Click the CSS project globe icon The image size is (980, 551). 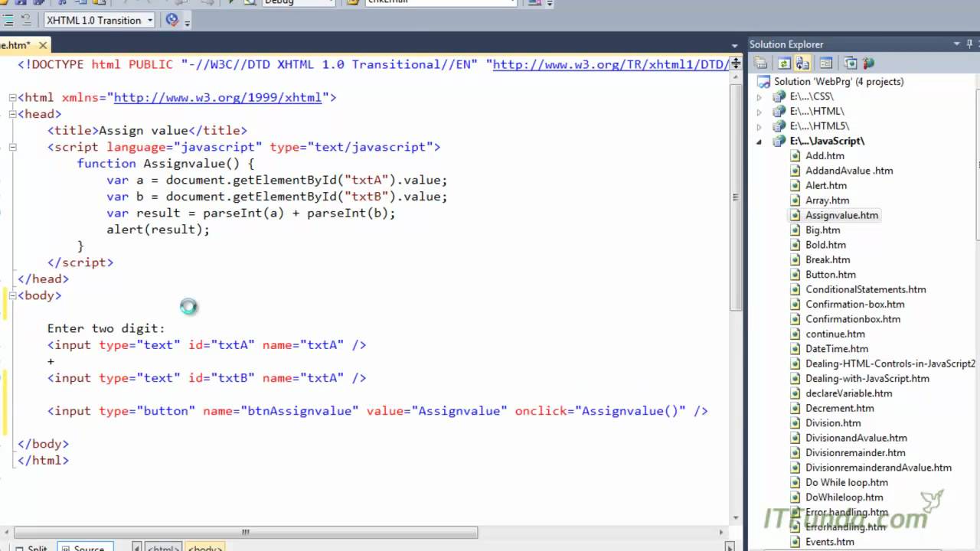pyautogui.click(x=779, y=97)
